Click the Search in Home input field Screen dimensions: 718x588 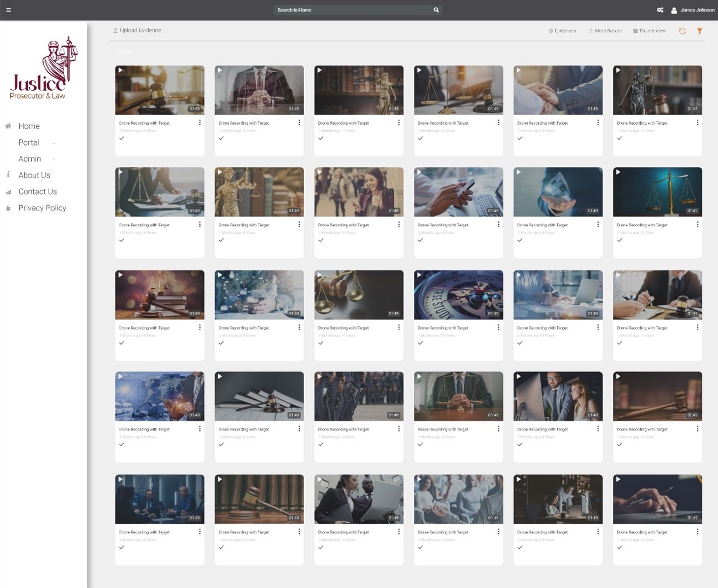point(353,10)
